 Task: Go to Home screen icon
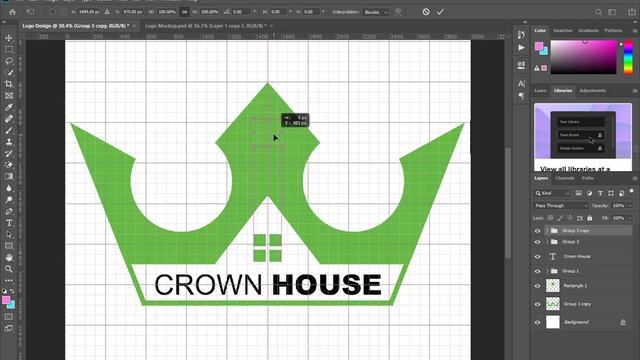12,12
